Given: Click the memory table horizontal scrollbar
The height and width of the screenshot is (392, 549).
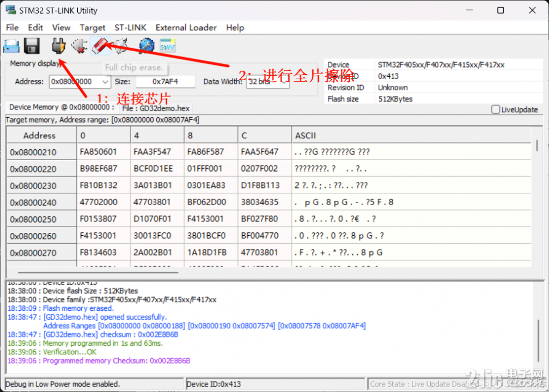Looking at the screenshot, I should pos(98,272).
